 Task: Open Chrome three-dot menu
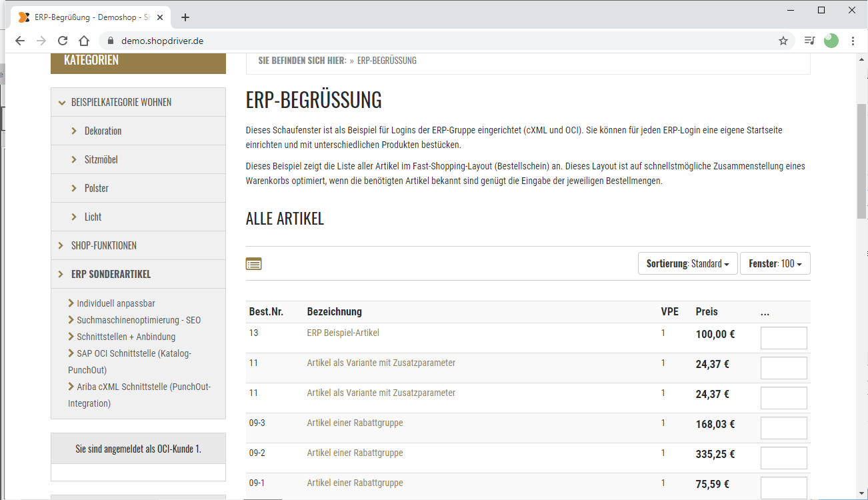tap(853, 41)
